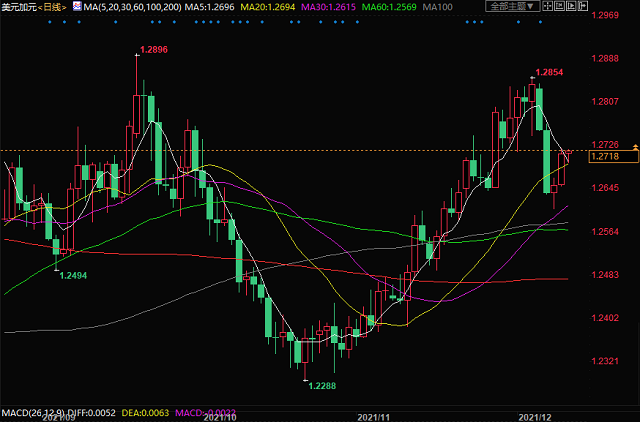
Task: Click the magenta MA30:1.2615 legend
Action: pyautogui.click(x=329, y=7)
